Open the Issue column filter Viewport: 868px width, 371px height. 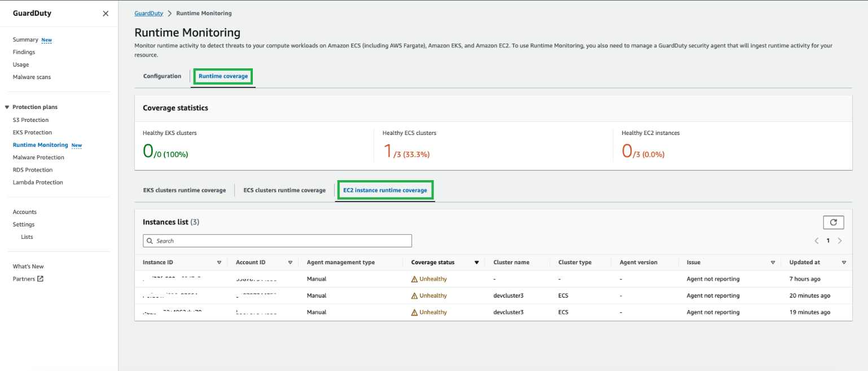[773, 262]
